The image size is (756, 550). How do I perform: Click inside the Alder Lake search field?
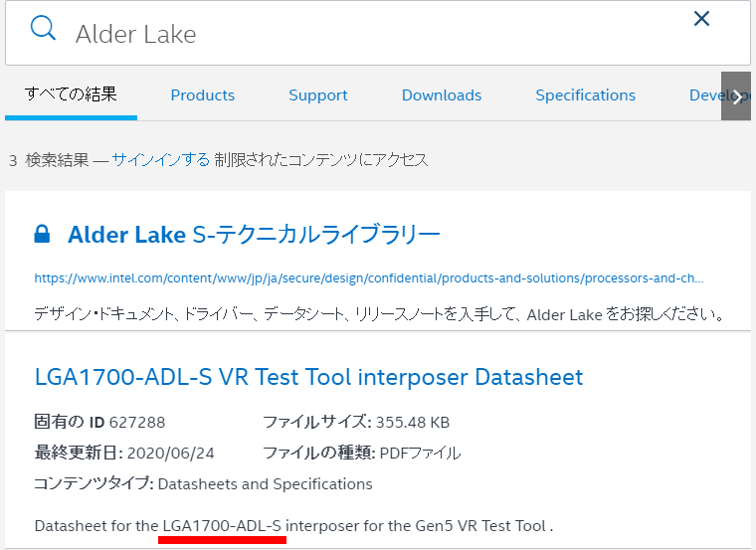(x=378, y=33)
